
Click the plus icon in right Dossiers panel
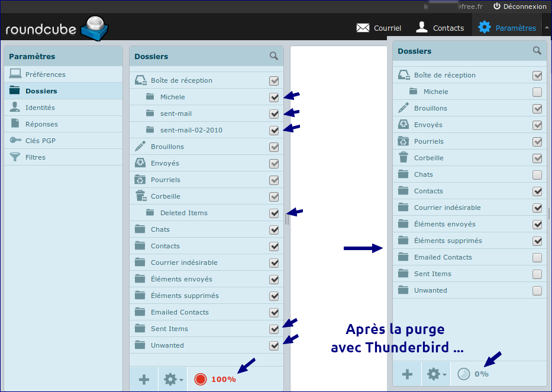tap(407, 374)
